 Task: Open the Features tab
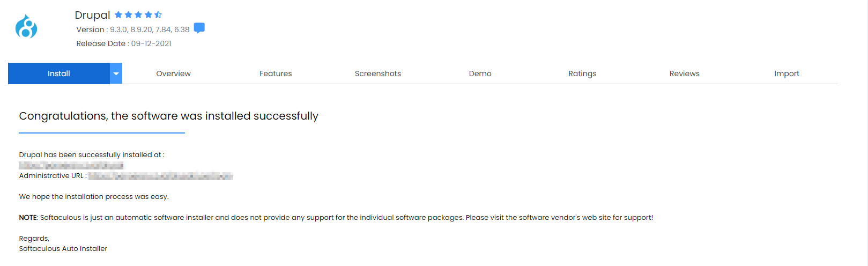tap(276, 73)
